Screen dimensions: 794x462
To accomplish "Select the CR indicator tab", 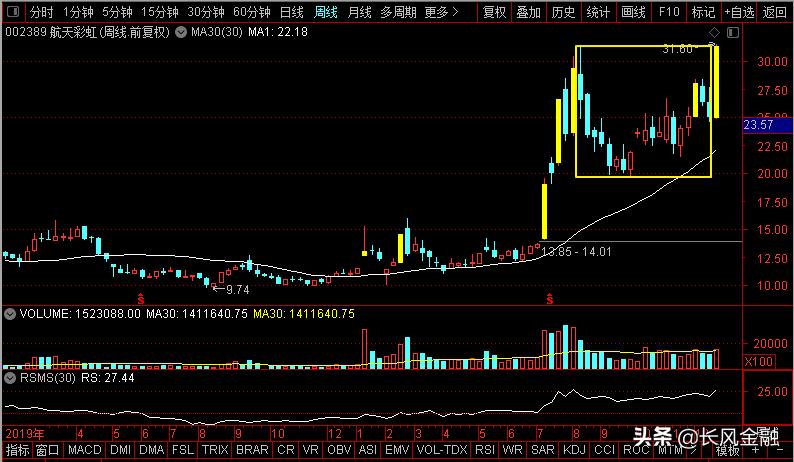I will (x=286, y=450).
